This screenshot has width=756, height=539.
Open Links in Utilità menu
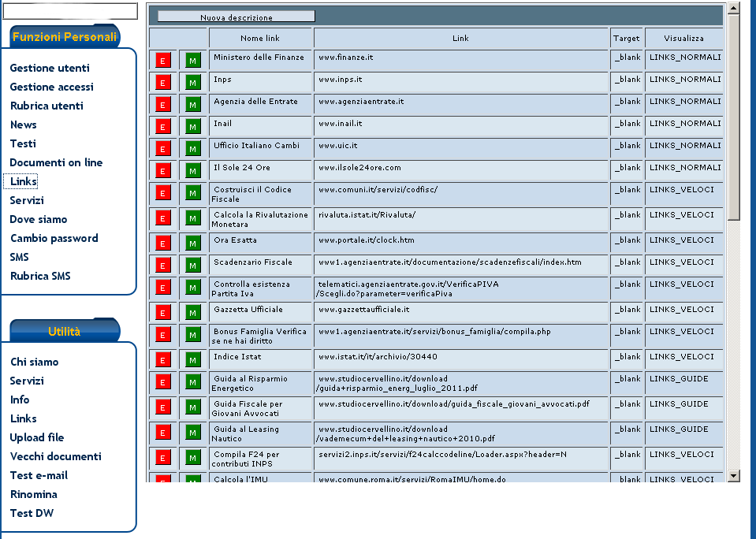click(x=23, y=418)
